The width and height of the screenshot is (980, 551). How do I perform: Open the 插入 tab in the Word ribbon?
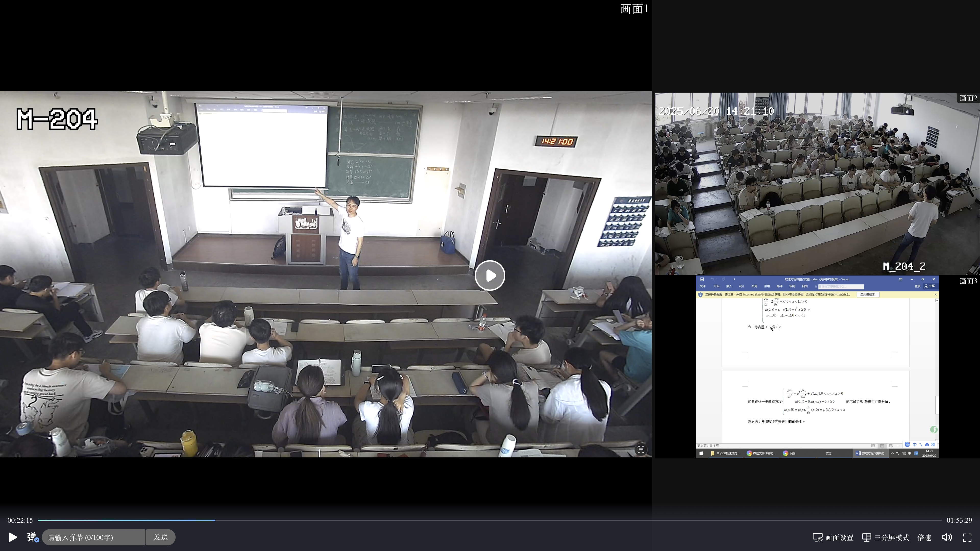(729, 286)
